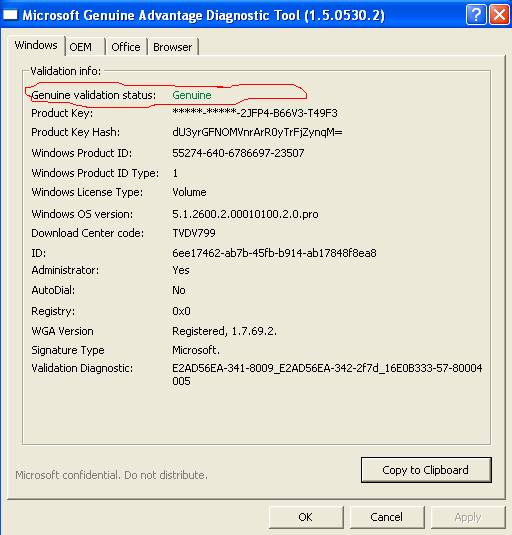Click the Product Key Hash value
The image size is (512, 535).
click(x=257, y=132)
